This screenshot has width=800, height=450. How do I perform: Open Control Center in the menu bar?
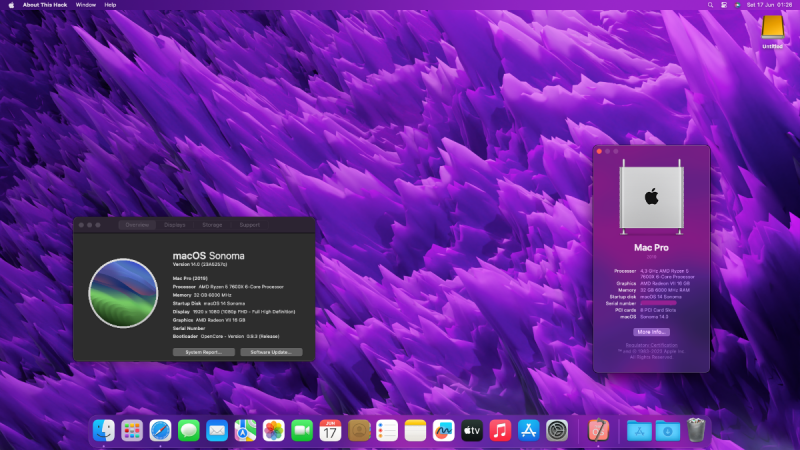click(724, 5)
